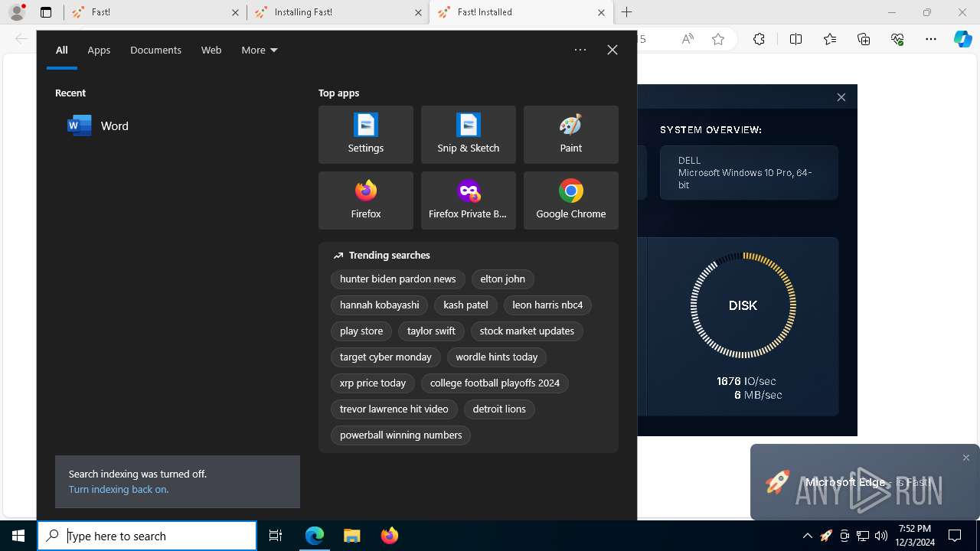Open the Windows Start menu

(x=18, y=536)
